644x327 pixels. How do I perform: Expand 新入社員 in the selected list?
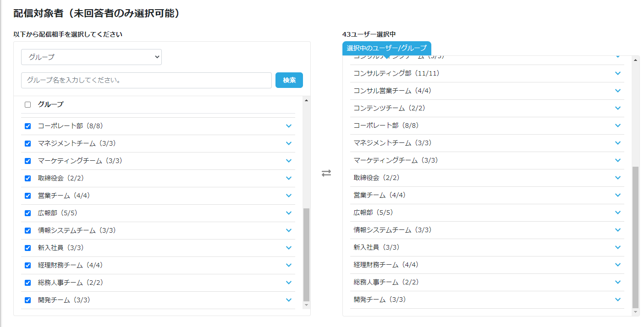618,247
